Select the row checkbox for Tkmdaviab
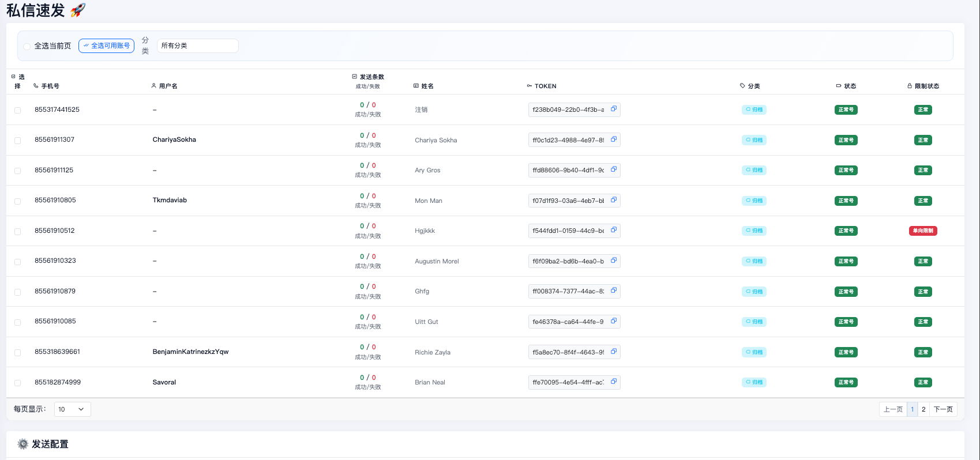The image size is (980, 460). click(17, 201)
